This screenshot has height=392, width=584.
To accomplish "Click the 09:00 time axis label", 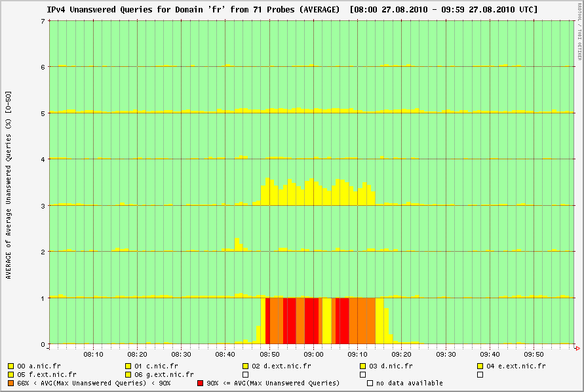I will (x=313, y=355).
